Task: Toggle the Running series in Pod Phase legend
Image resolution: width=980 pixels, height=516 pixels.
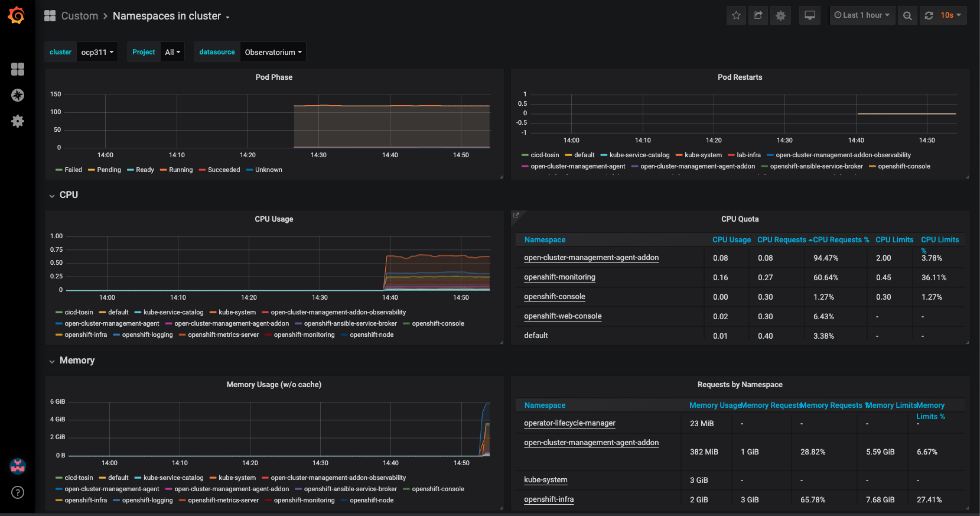Action: click(x=181, y=170)
